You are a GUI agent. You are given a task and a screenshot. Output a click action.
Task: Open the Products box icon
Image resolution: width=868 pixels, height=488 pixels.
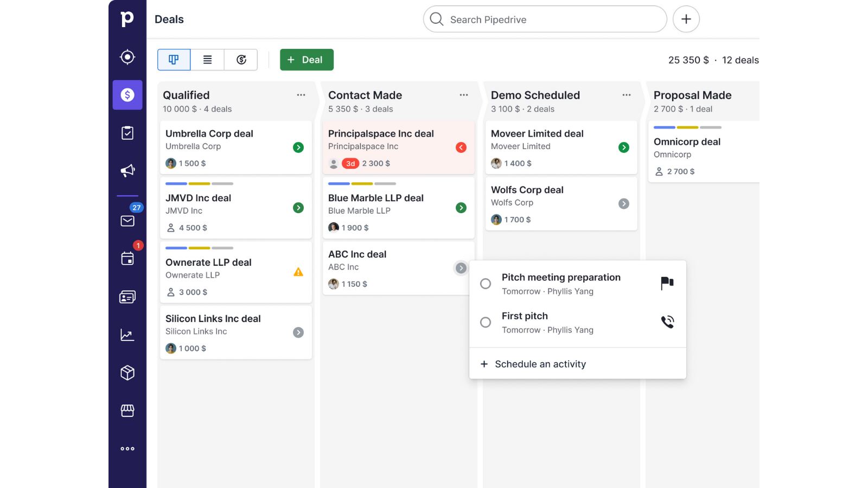[127, 373]
